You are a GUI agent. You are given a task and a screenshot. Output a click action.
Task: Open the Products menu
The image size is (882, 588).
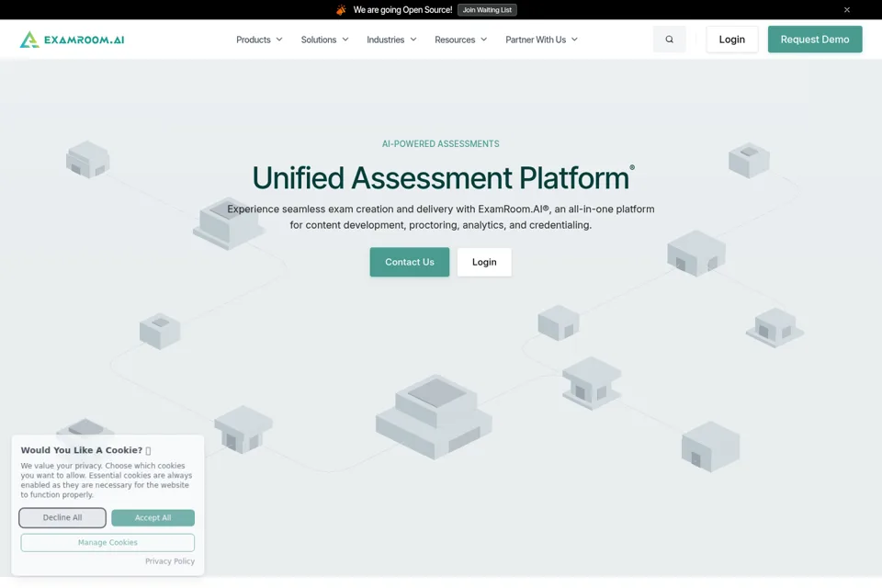pos(259,40)
